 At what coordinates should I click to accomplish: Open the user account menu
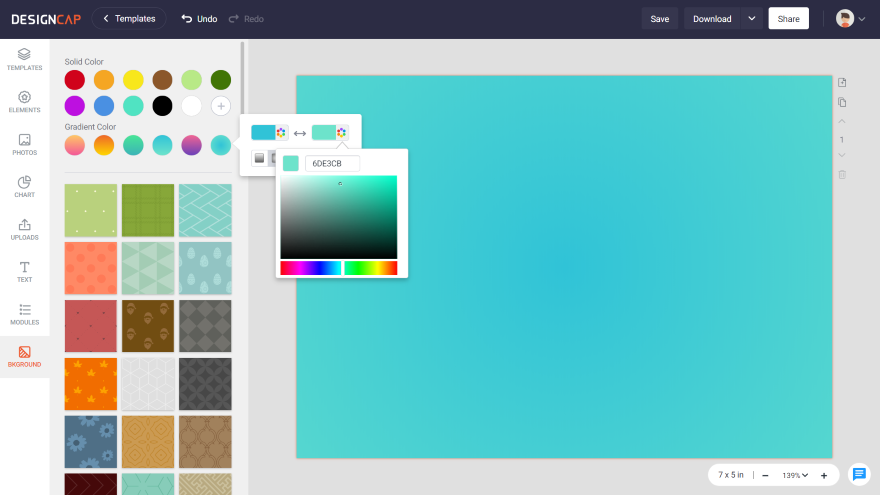click(x=850, y=19)
